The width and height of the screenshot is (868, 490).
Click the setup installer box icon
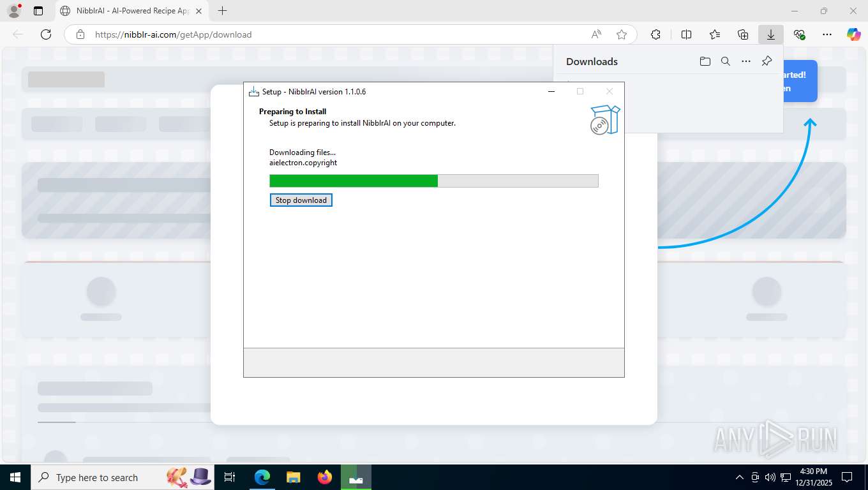click(605, 120)
